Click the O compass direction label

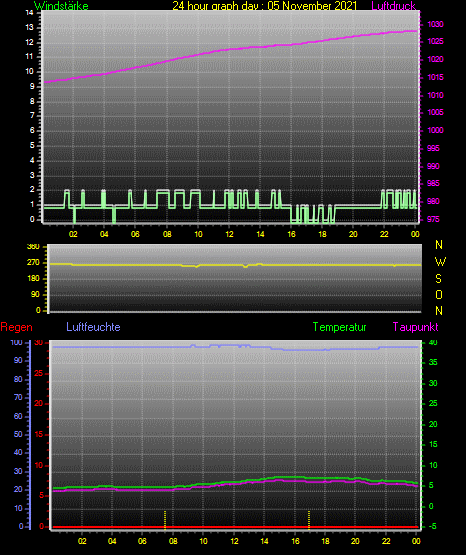[439, 294]
